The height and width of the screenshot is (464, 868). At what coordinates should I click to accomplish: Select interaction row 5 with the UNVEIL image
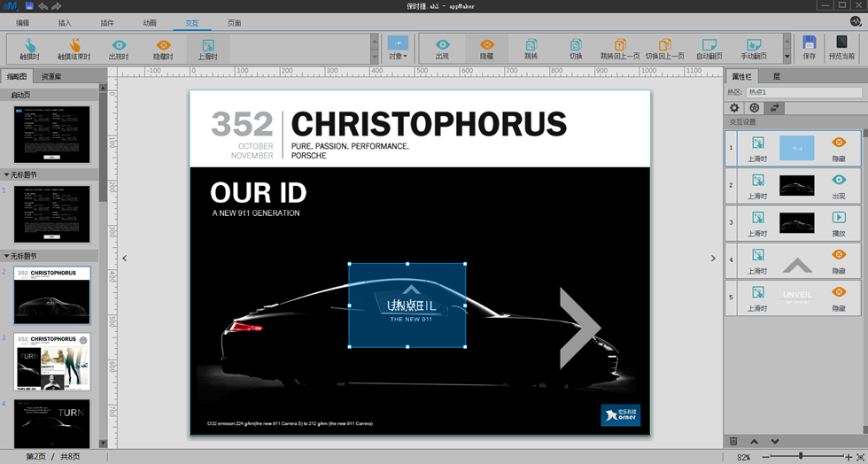[793, 298]
